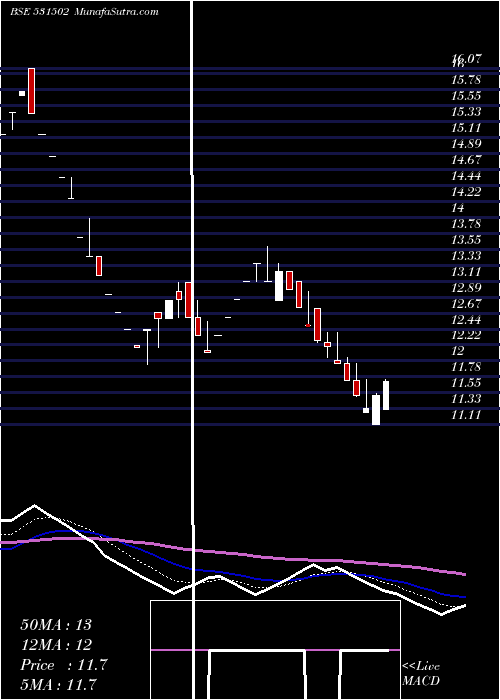
Task: Click the 14 price axis label
Action: pyautogui.click(x=458, y=208)
